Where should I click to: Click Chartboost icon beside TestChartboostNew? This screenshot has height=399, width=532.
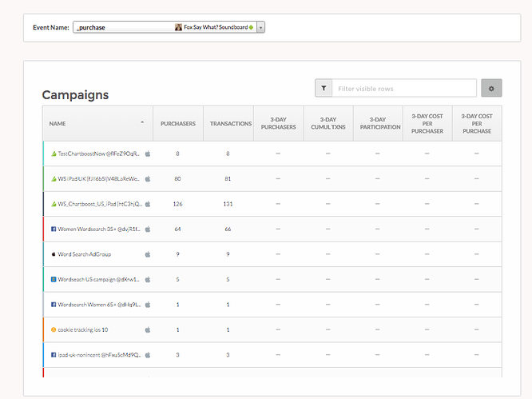pos(54,154)
